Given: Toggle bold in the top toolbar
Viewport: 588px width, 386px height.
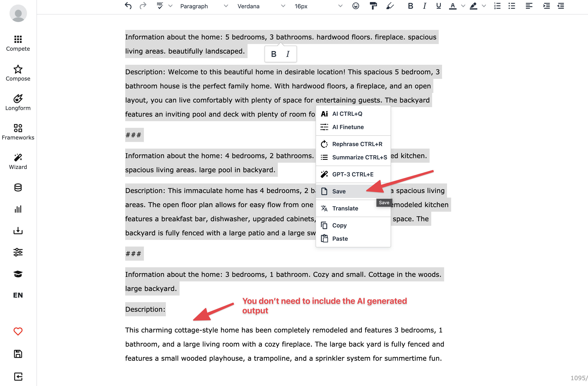Looking at the screenshot, I should tap(410, 6).
